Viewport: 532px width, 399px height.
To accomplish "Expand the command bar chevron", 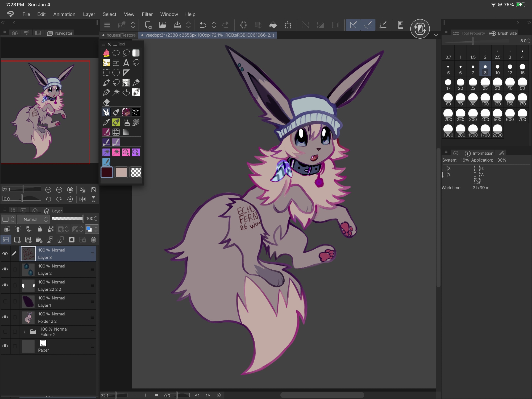I will coord(436,35).
